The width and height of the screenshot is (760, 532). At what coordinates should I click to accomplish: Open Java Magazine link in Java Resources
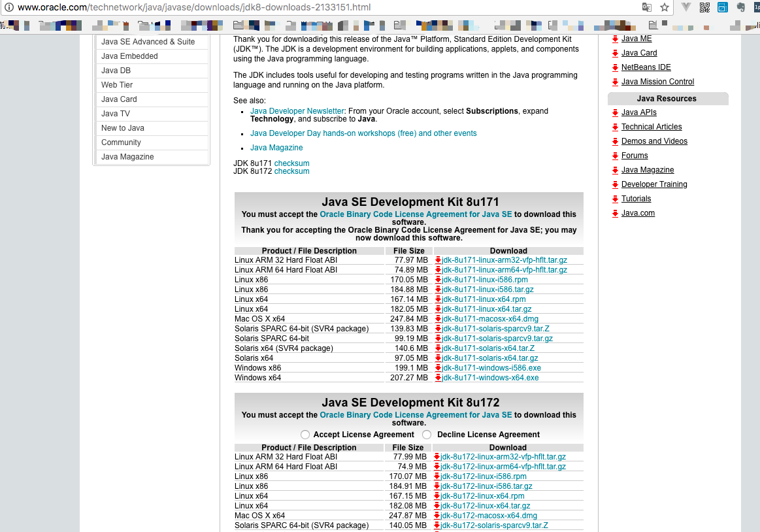(648, 170)
